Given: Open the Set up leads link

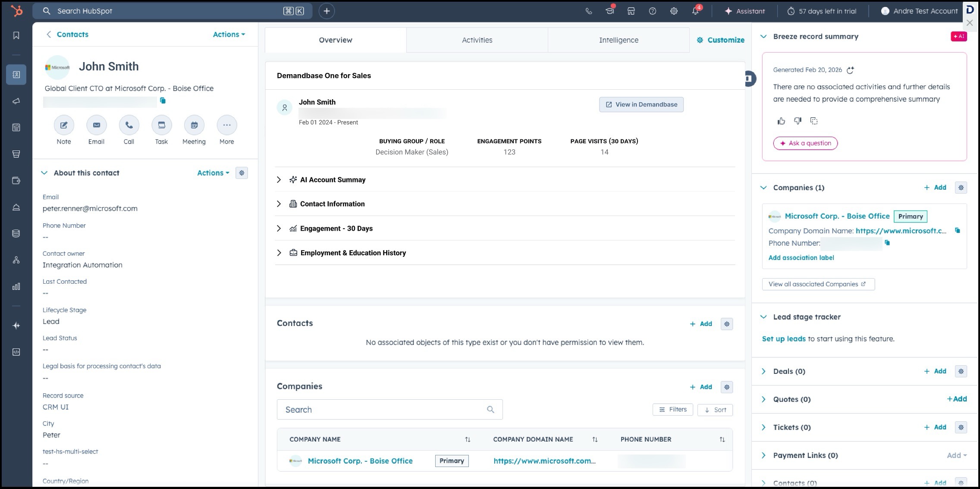Looking at the screenshot, I should [x=784, y=339].
